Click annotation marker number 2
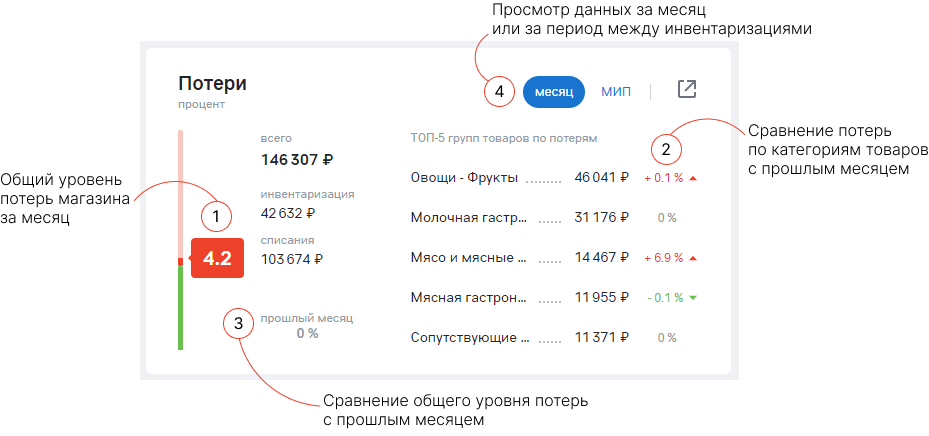The image size is (929, 436). point(666,150)
